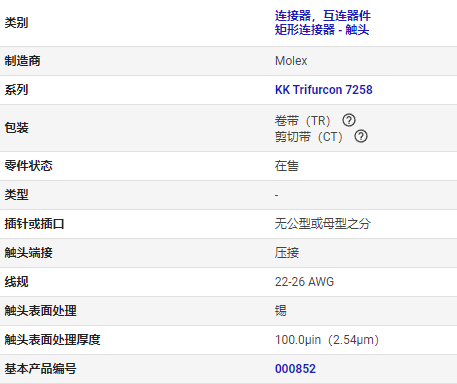Open the base product number 000852 link
This screenshot has width=457, height=384.
[x=295, y=369]
